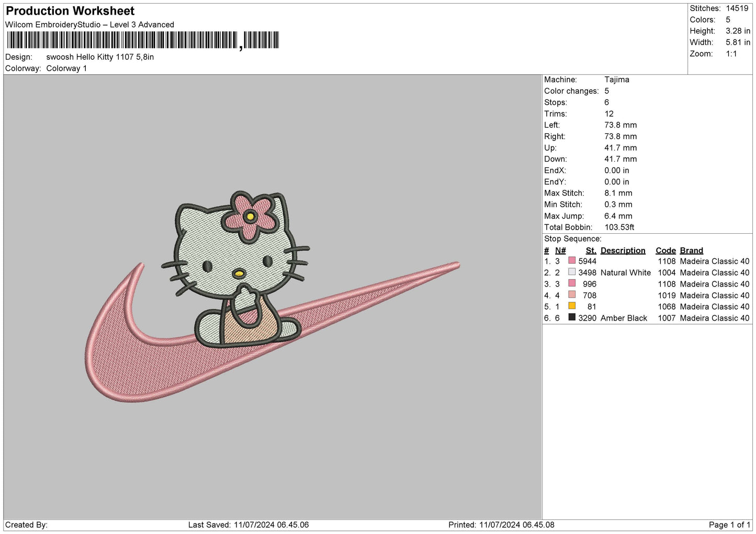The image size is (756, 534).
Task: Click the 'Stop Sequence:' label
Action: (x=573, y=238)
